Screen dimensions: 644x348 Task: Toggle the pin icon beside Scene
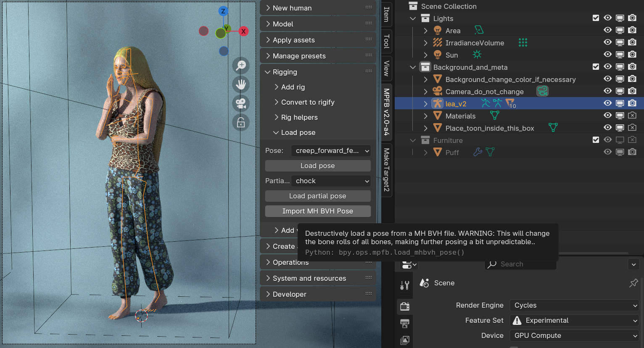[633, 283]
